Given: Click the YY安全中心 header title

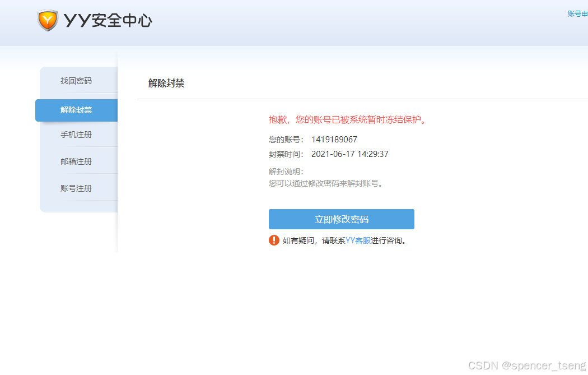Looking at the screenshot, I should 108,20.
